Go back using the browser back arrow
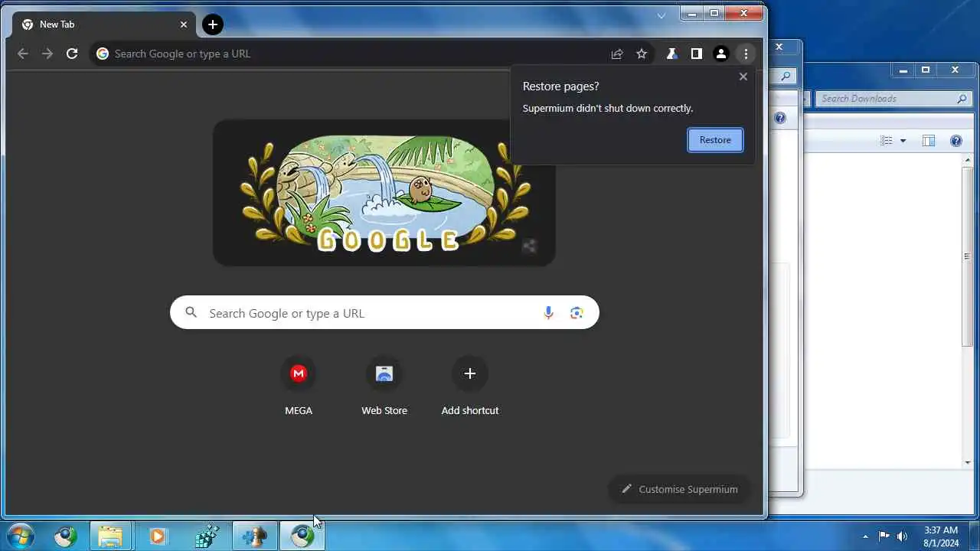980x551 pixels. [x=23, y=54]
